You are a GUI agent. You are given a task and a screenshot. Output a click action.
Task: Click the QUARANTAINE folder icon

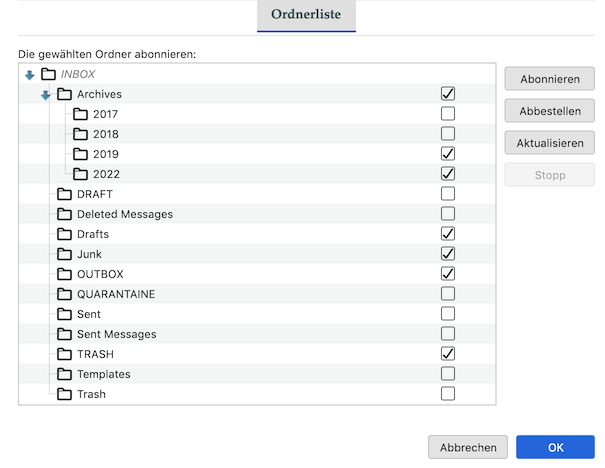coord(64,294)
